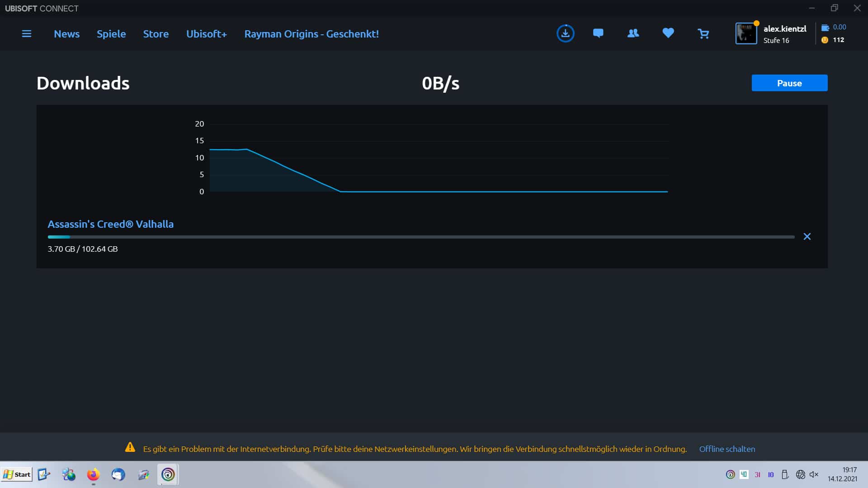Open the hamburger main menu
Screen dimensions: 868x488
pyautogui.click(x=27, y=34)
